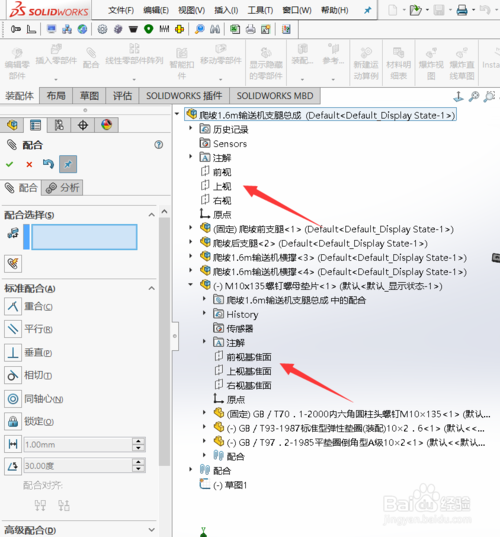Expand the bottom 配合 mates folder

click(x=191, y=469)
